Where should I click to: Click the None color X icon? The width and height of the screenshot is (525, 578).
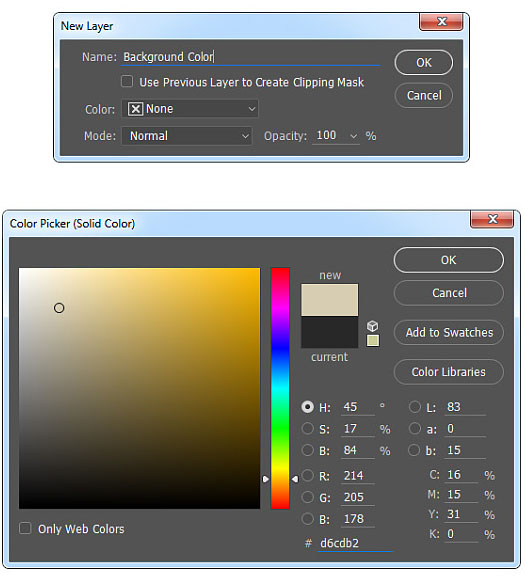tap(135, 109)
